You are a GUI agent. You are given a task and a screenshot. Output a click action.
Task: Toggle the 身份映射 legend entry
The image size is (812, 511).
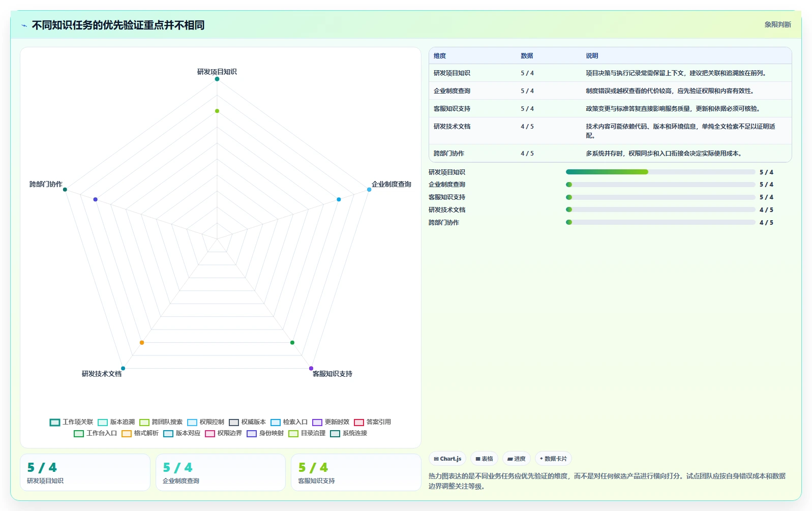(265, 433)
